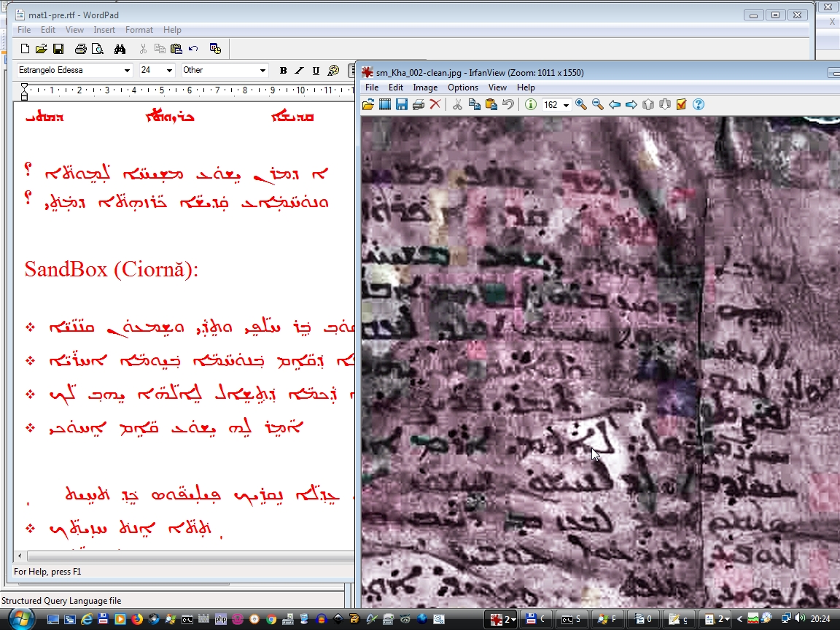Click the Find binoculars icon in WordPad
This screenshot has width=840, height=630.
(120, 49)
